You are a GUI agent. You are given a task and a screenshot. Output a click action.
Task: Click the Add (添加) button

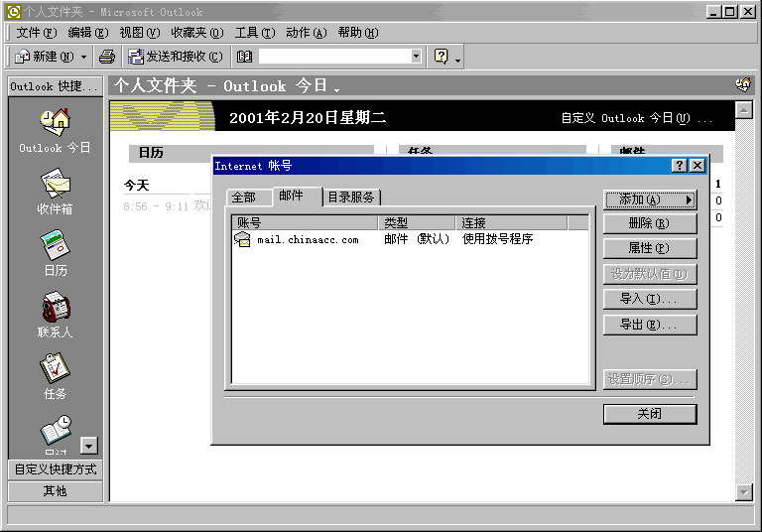point(649,199)
